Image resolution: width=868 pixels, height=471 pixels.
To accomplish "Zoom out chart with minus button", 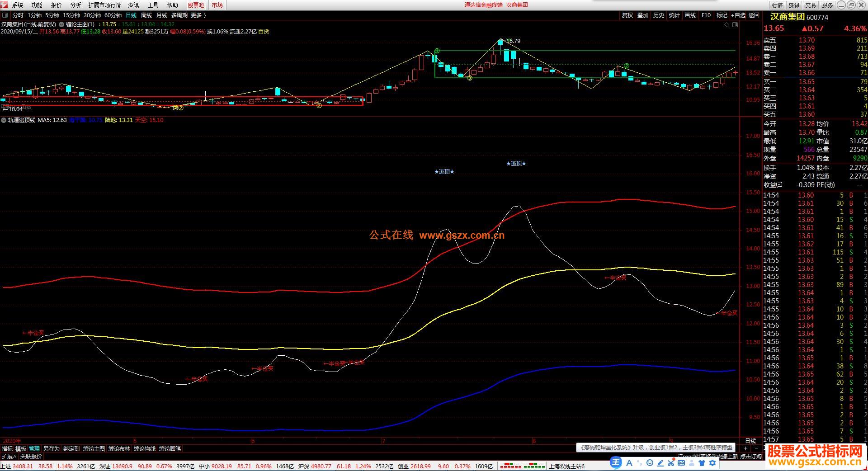I will [x=756, y=448].
